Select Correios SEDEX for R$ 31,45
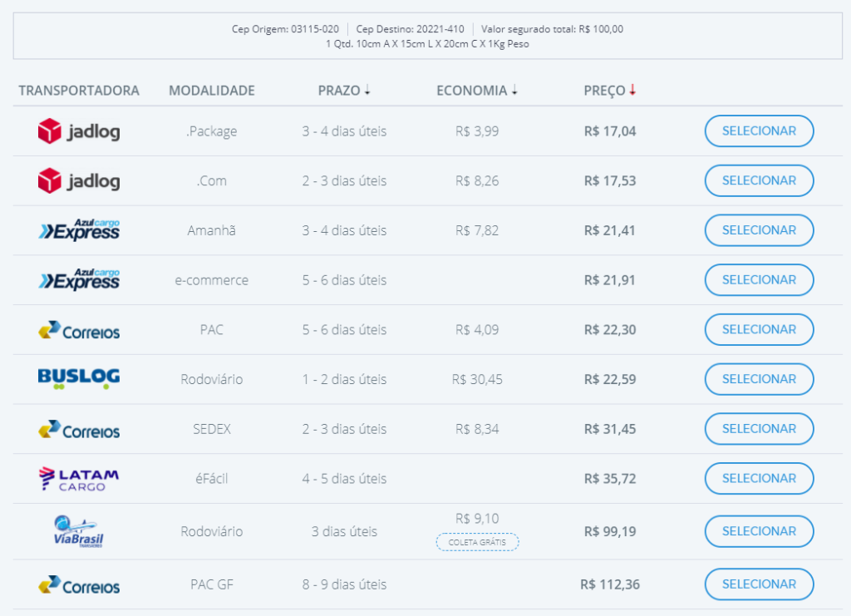Image resolution: width=851 pixels, height=616 pixels. pos(759,429)
